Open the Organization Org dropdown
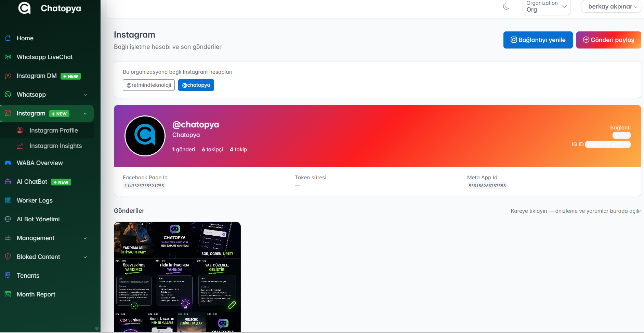The height and width of the screenshot is (333, 644). (547, 7)
